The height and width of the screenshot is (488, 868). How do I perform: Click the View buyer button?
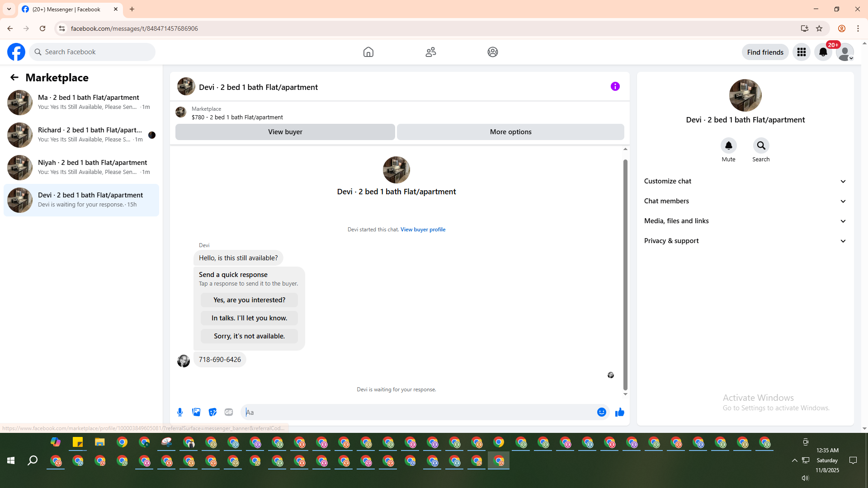(285, 132)
